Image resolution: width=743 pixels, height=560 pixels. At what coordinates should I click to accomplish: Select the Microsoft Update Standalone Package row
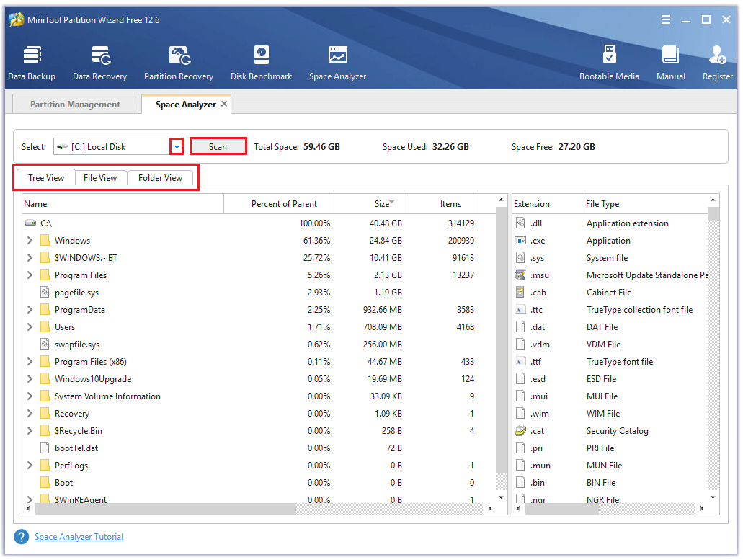coord(611,275)
